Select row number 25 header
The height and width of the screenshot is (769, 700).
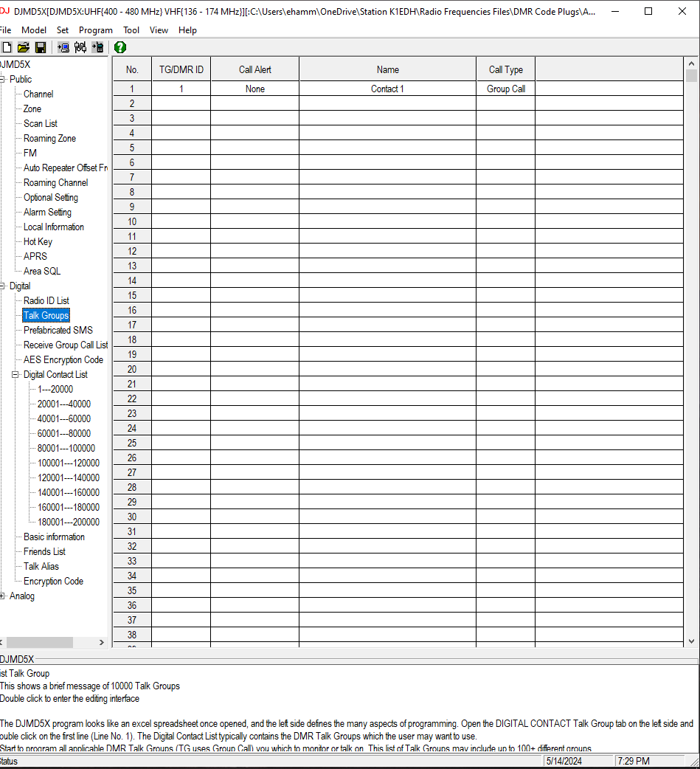click(132, 443)
